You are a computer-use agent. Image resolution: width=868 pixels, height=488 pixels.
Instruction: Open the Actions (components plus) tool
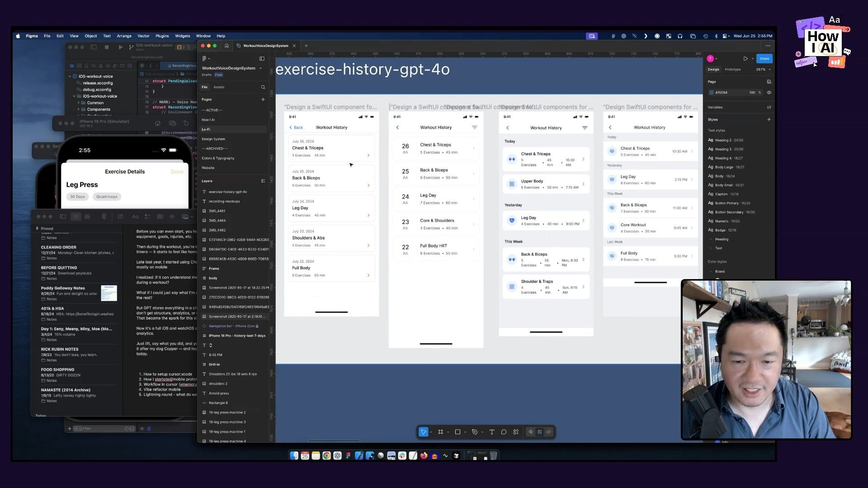(x=516, y=432)
